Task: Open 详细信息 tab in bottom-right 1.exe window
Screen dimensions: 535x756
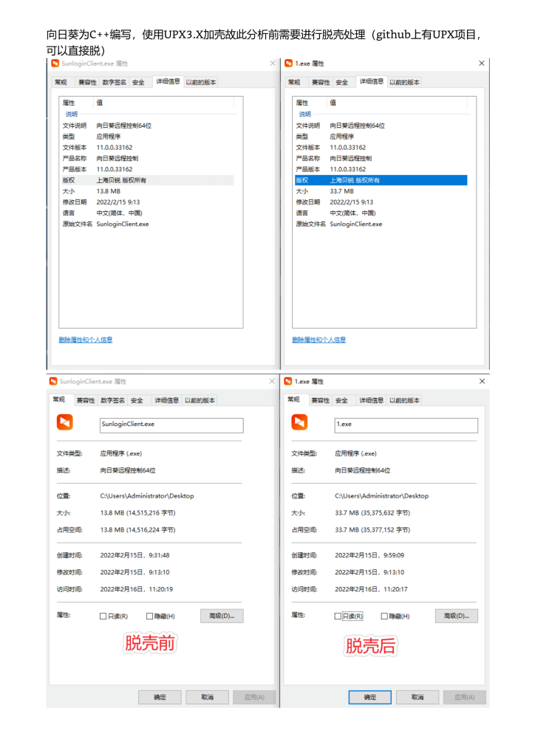Action: (x=372, y=401)
